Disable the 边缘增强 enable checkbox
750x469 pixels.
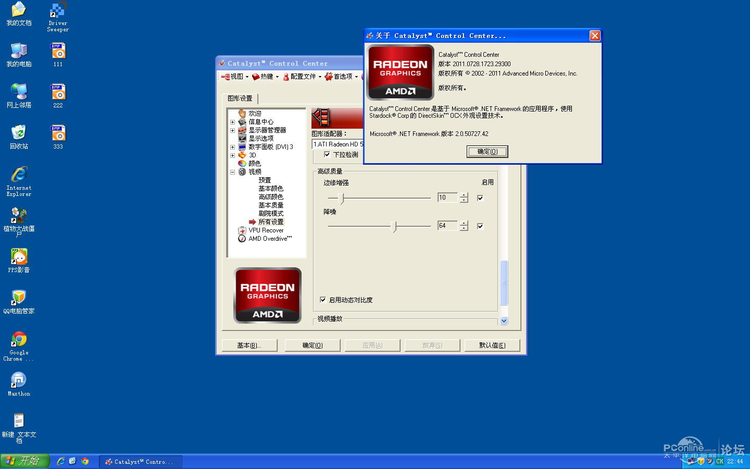480,198
